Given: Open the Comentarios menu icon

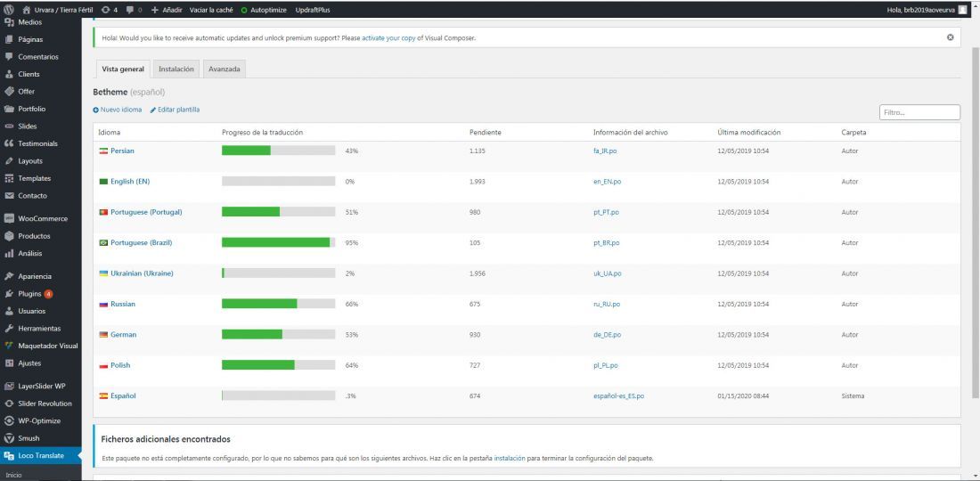Looking at the screenshot, I should 9,57.
